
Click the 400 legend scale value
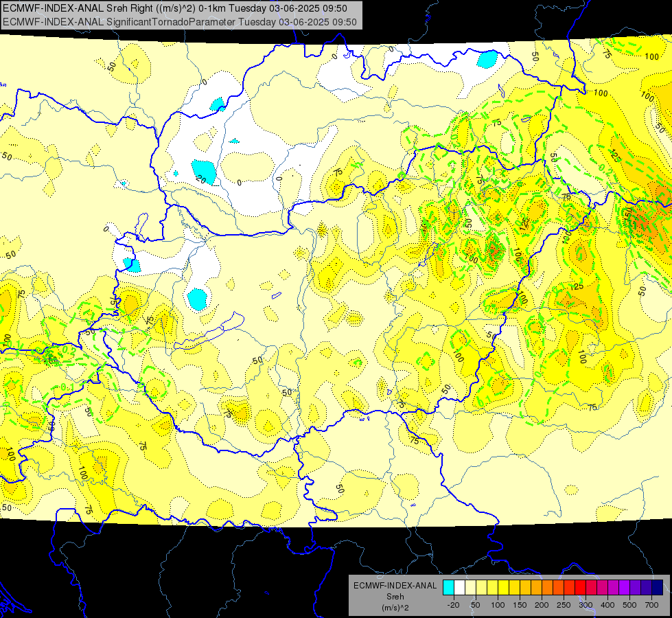pyautogui.click(x=607, y=605)
